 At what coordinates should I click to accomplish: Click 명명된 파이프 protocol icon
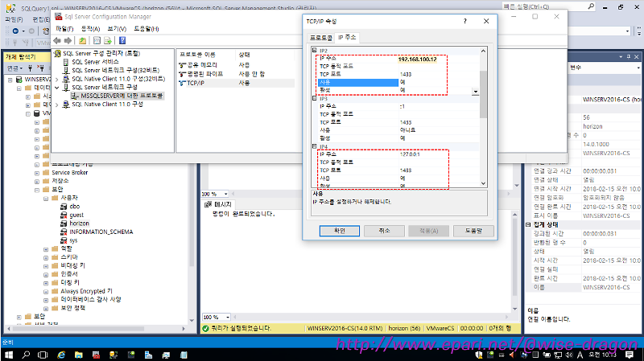[x=183, y=74]
